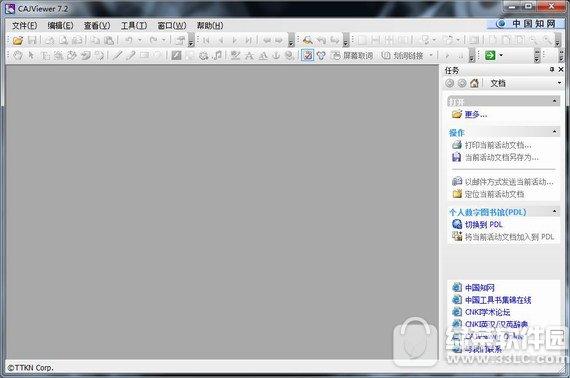Click the 更多... link under Open
The image size is (570, 378).
point(476,114)
